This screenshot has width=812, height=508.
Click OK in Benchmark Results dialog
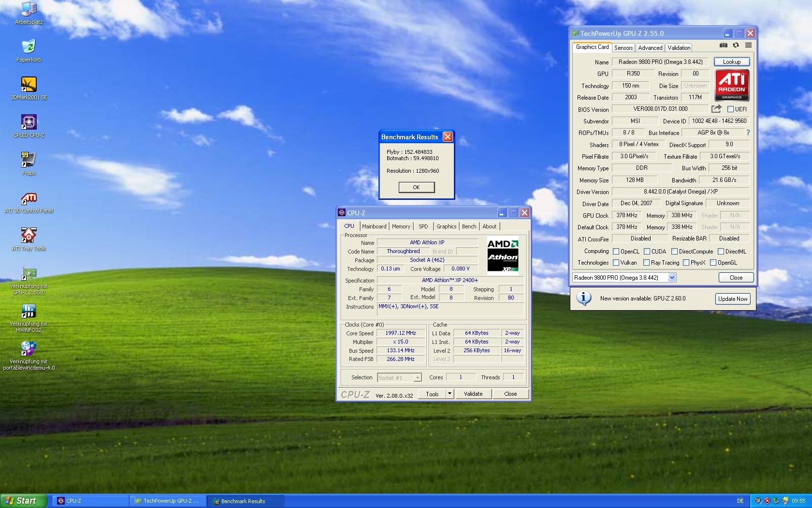pyautogui.click(x=417, y=187)
